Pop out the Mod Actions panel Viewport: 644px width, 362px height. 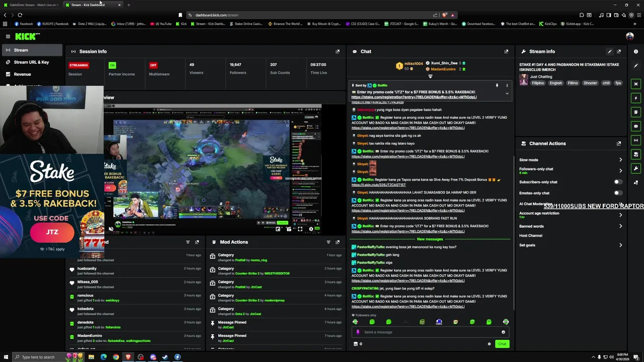coord(338,242)
